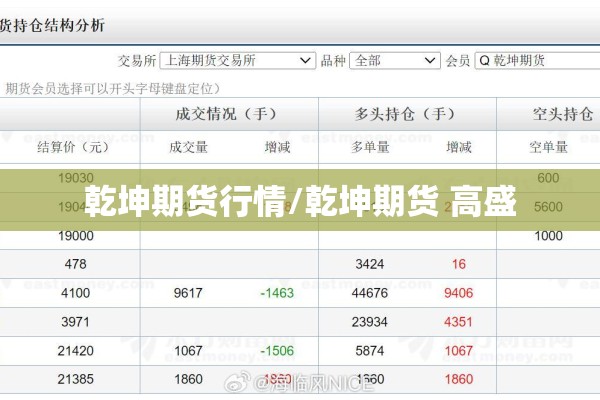Select long change cell 4351
The width and height of the screenshot is (600, 400).
click(458, 322)
